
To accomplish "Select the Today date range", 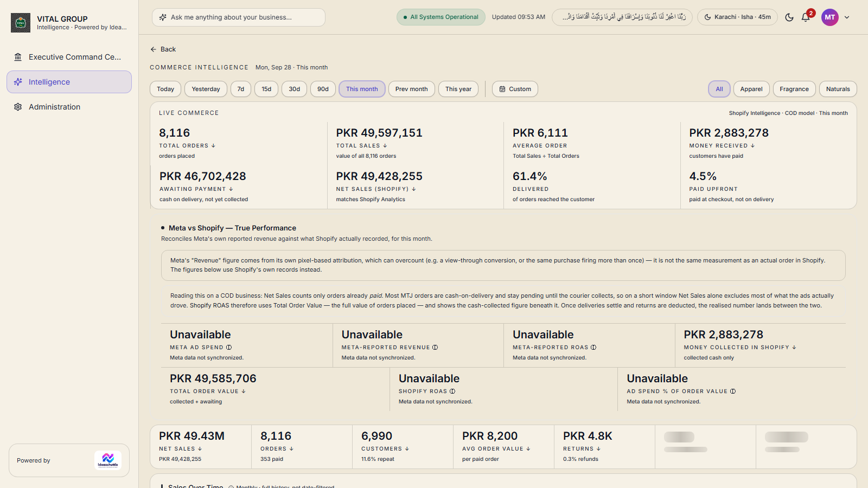I will pos(165,89).
